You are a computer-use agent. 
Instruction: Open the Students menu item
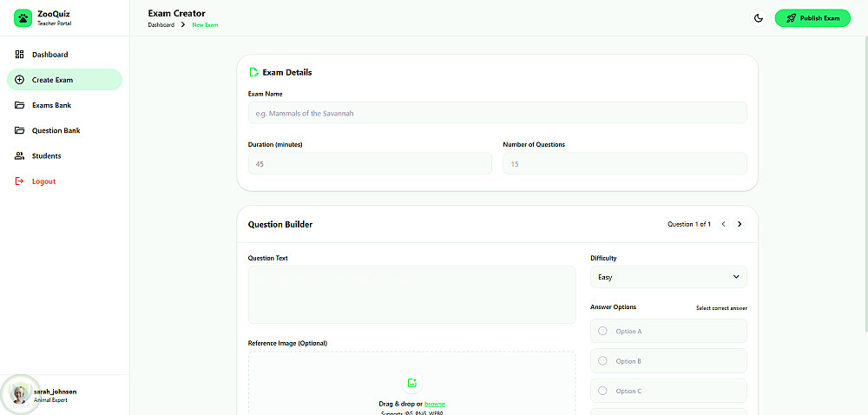47,156
